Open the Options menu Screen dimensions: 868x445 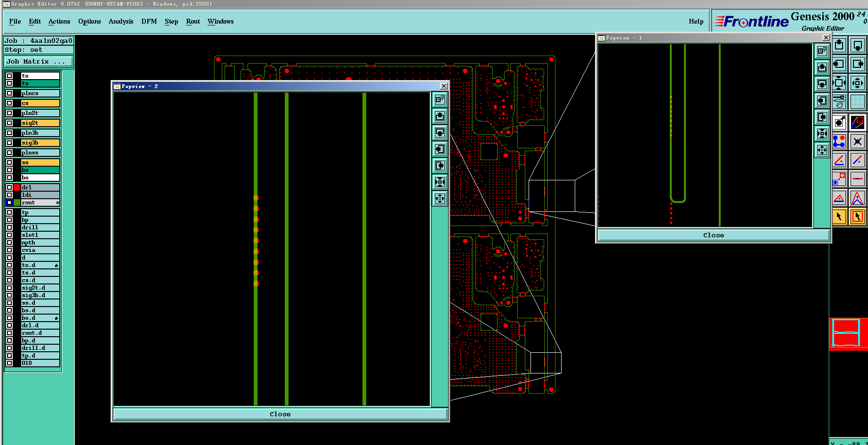coord(89,21)
